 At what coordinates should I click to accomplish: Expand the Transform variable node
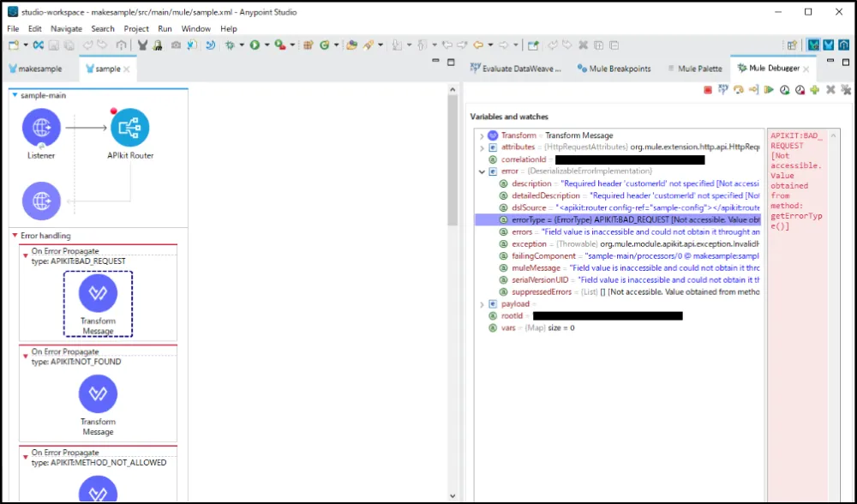(482, 135)
